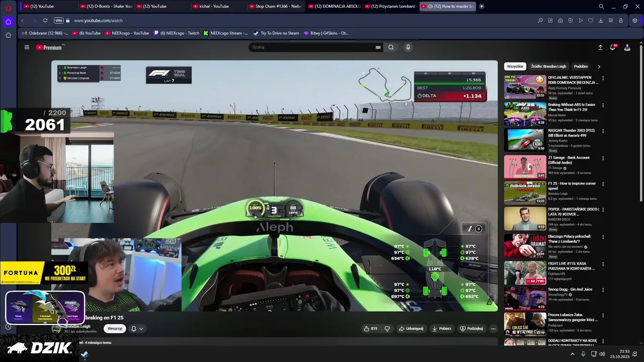Viewport: 644px width, 362px height.
Task: Open the notification bell dropdown for Brendon Leigh
Action: click(137, 329)
